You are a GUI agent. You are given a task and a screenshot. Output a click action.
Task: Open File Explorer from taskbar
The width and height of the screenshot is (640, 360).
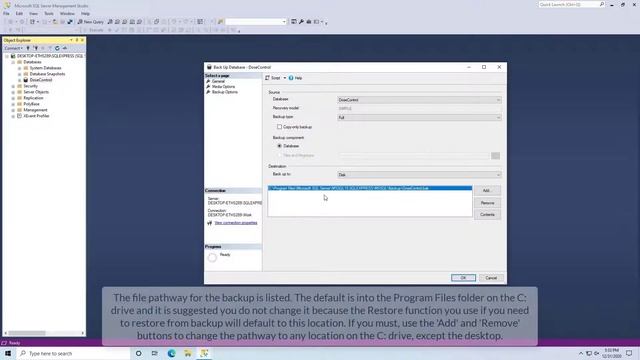coord(188,353)
